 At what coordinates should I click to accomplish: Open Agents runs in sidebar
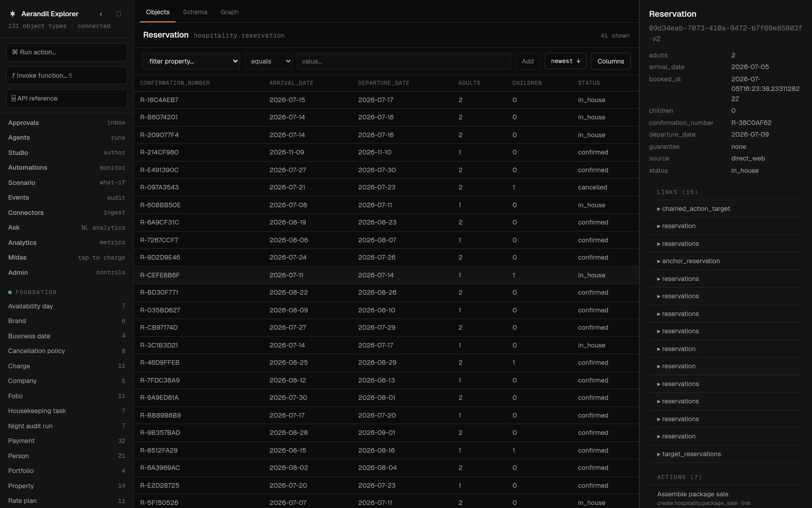[66, 137]
